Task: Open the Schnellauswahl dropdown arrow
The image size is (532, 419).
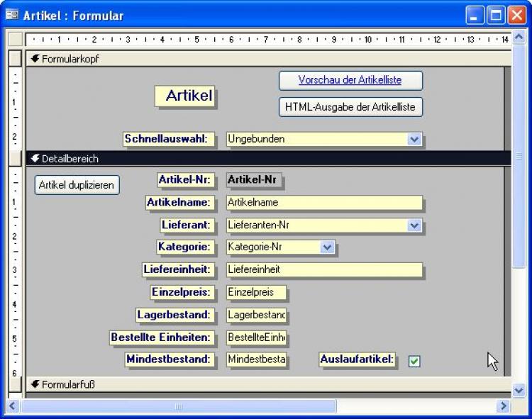Action: (415, 140)
